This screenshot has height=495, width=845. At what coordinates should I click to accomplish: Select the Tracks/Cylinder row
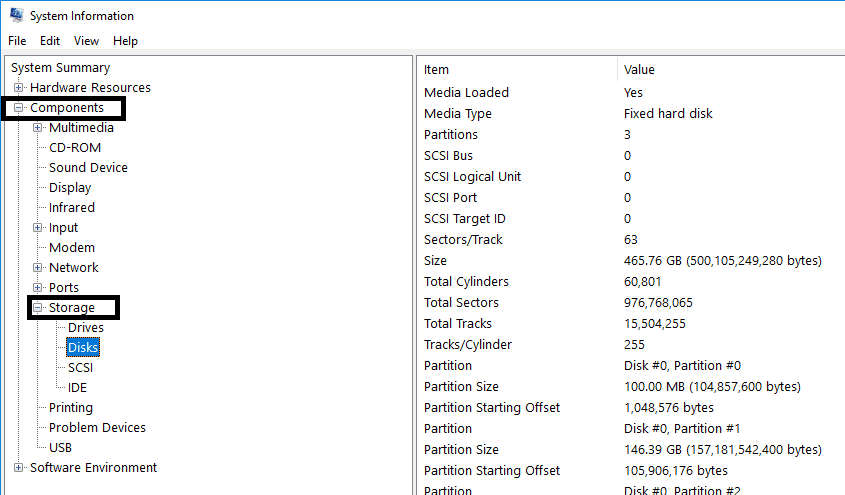(631, 345)
